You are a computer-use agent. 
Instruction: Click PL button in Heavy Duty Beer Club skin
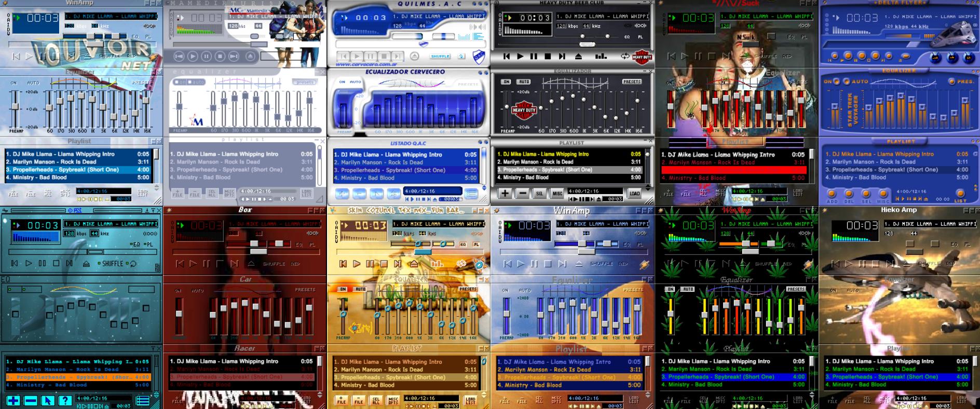(x=640, y=37)
